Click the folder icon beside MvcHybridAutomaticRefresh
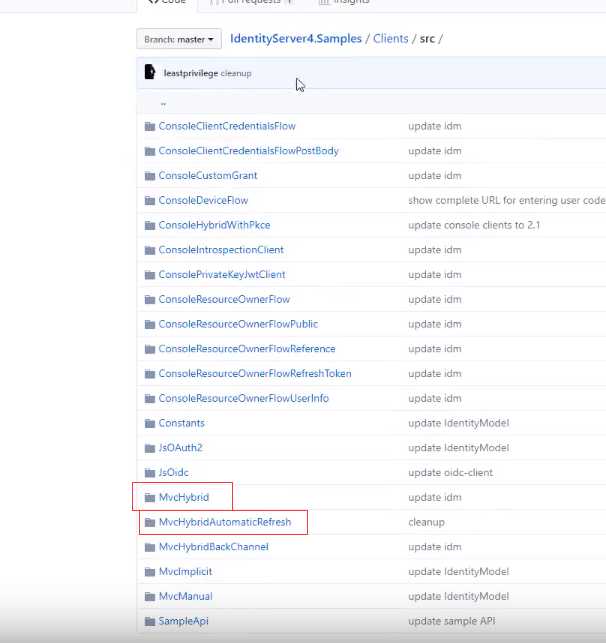The width and height of the screenshot is (606, 643). [150, 522]
